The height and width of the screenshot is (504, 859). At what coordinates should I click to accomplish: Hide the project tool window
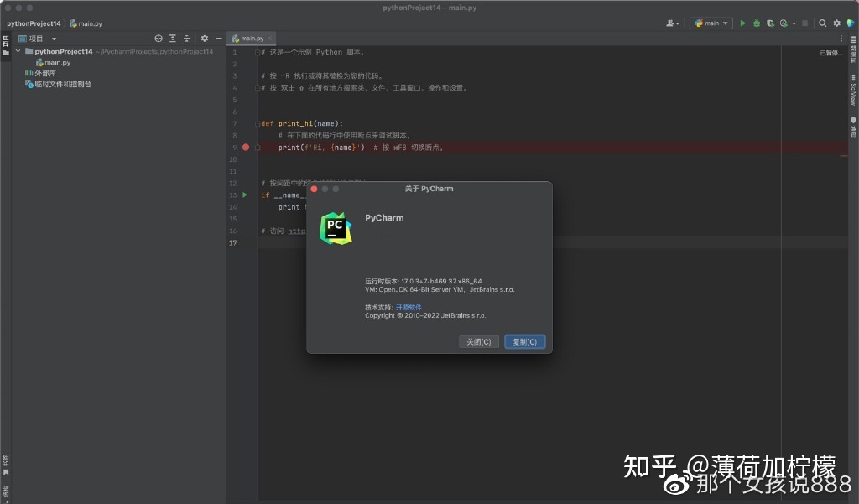coord(219,39)
